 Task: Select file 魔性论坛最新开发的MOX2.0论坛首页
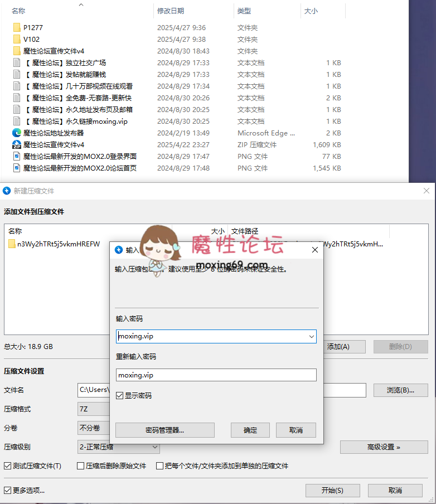click(x=80, y=168)
